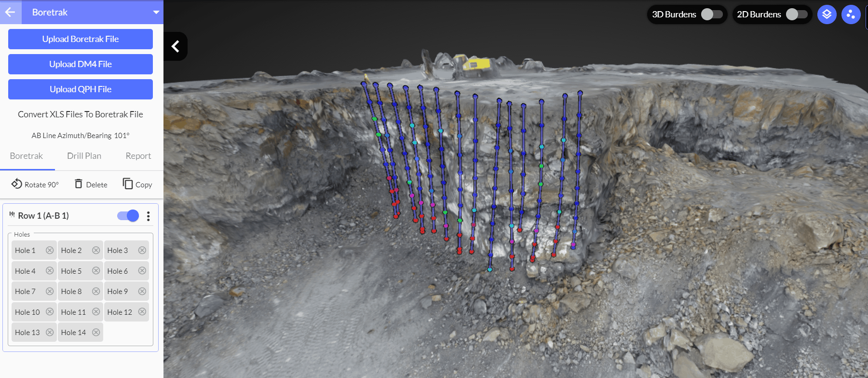
Task: Open the point cloud dots icon button
Action: [851, 14]
